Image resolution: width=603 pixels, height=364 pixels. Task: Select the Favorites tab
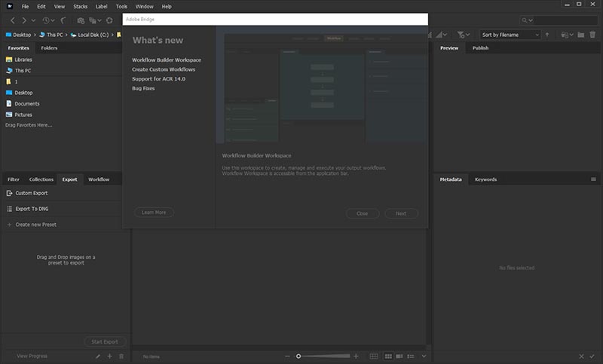click(x=18, y=48)
